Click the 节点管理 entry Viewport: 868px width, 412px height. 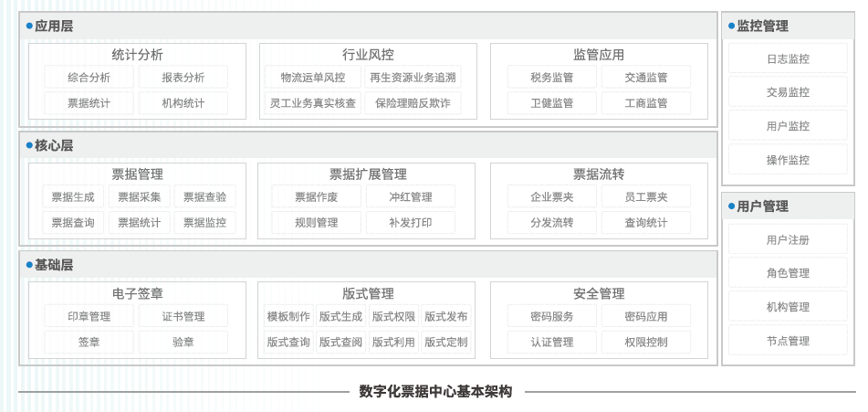[788, 341]
